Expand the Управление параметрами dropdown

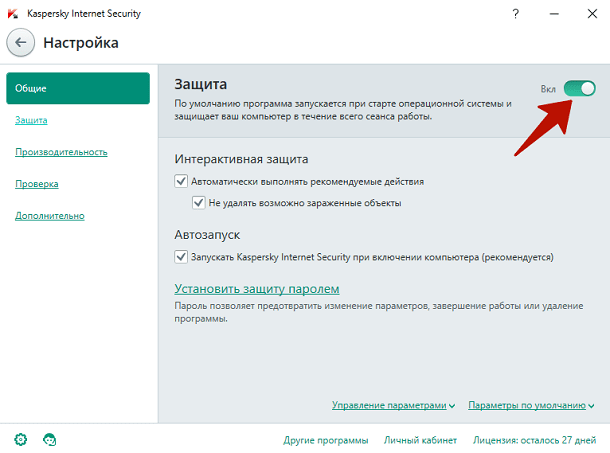[393, 405]
